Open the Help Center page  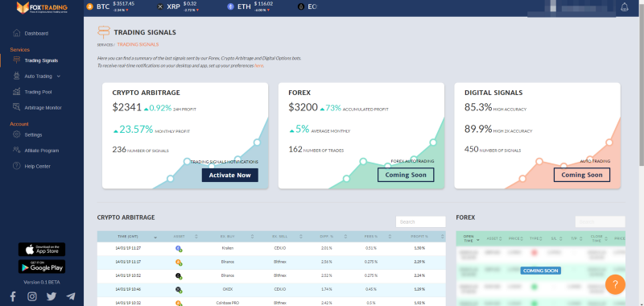37,167
